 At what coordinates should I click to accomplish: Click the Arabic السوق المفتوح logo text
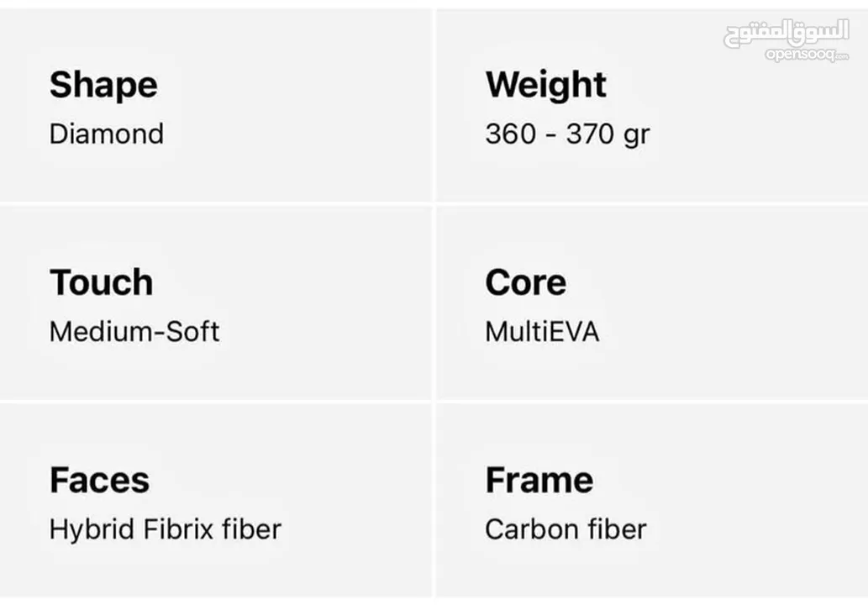pyautogui.click(x=786, y=34)
